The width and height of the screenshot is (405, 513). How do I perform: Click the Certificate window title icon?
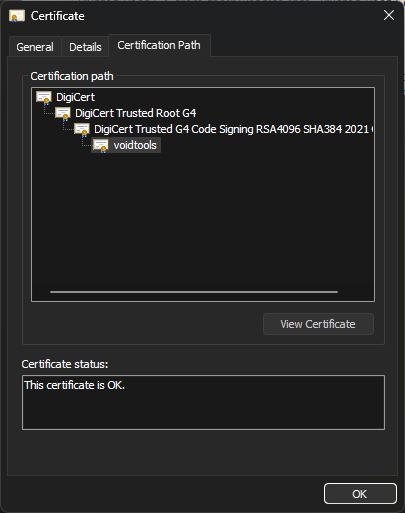[17, 16]
